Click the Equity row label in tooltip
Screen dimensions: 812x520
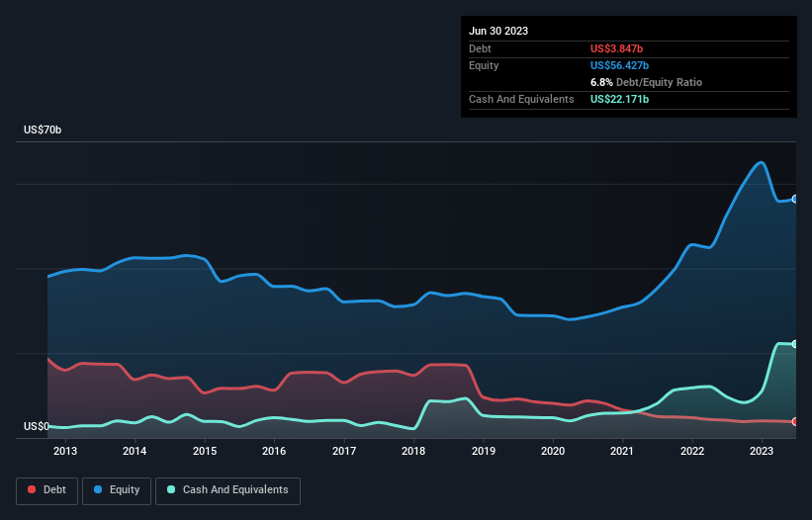coord(484,65)
